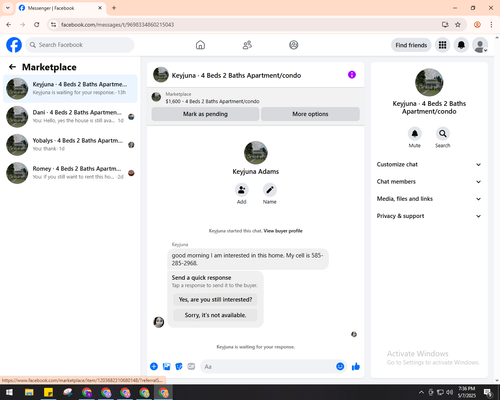500x400 pixels.
Task: Reload the page
Action: click(x=37, y=25)
